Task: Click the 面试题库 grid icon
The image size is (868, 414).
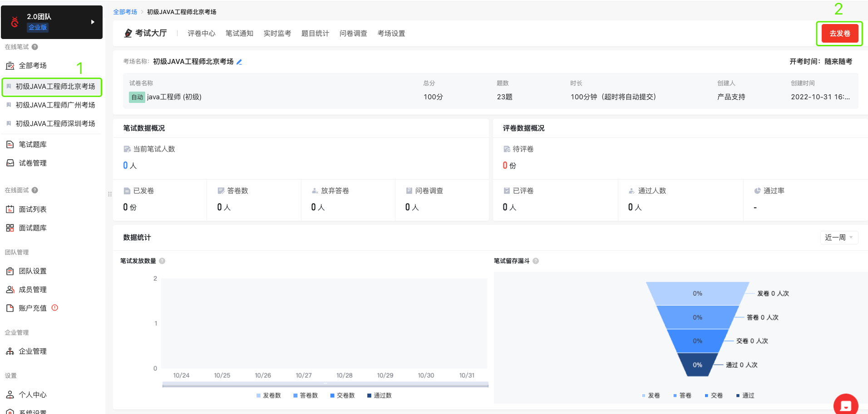Action: 10,228
